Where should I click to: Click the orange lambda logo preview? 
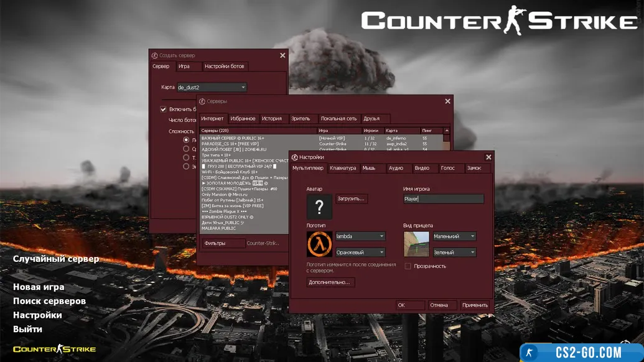(319, 244)
